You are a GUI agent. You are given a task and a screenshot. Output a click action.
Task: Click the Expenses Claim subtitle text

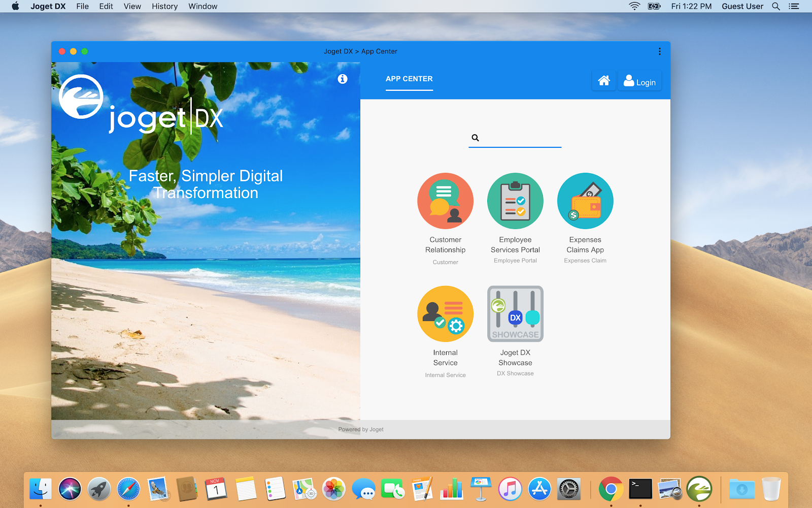pyautogui.click(x=585, y=261)
